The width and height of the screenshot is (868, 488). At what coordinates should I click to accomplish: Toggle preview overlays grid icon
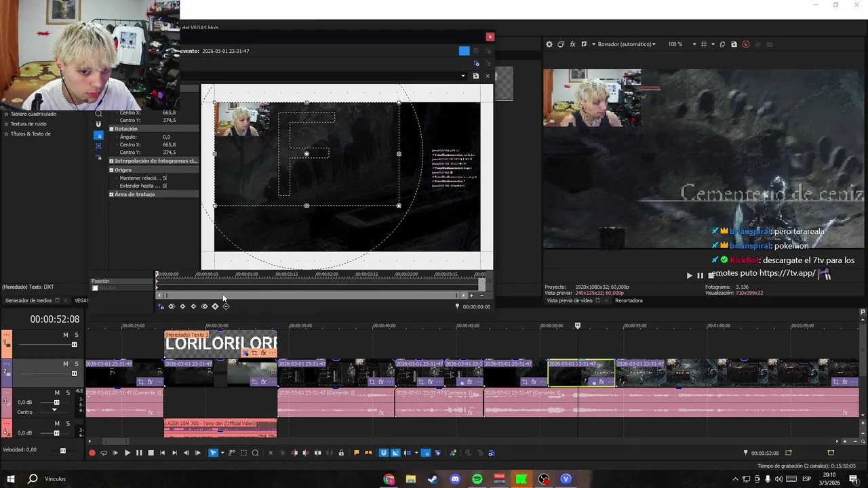(x=704, y=44)
